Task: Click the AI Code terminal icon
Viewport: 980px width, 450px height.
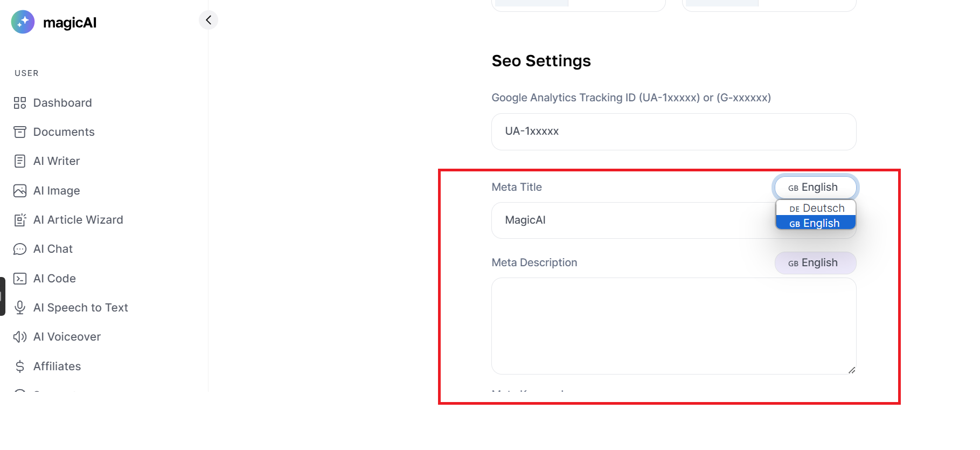Action: [20, 279]
